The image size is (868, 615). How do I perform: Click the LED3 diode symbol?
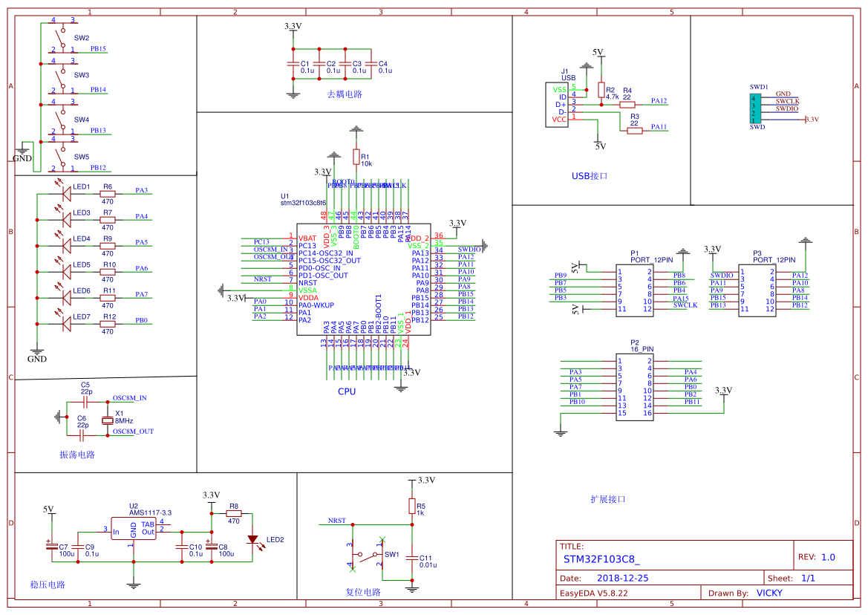(66, 220)
